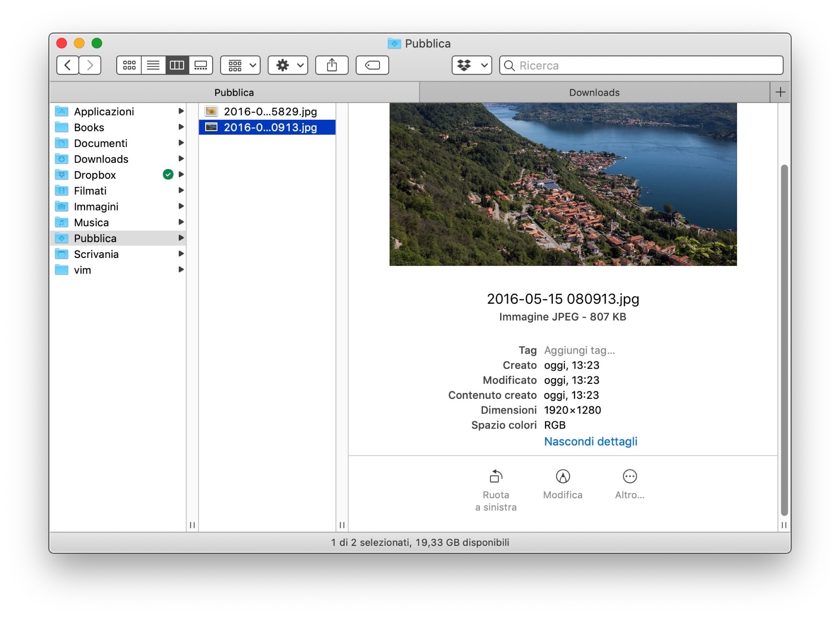Add a new tab with plus button
Image resolution: width=840 pixels, height=618 pixels.
point(780,92)
